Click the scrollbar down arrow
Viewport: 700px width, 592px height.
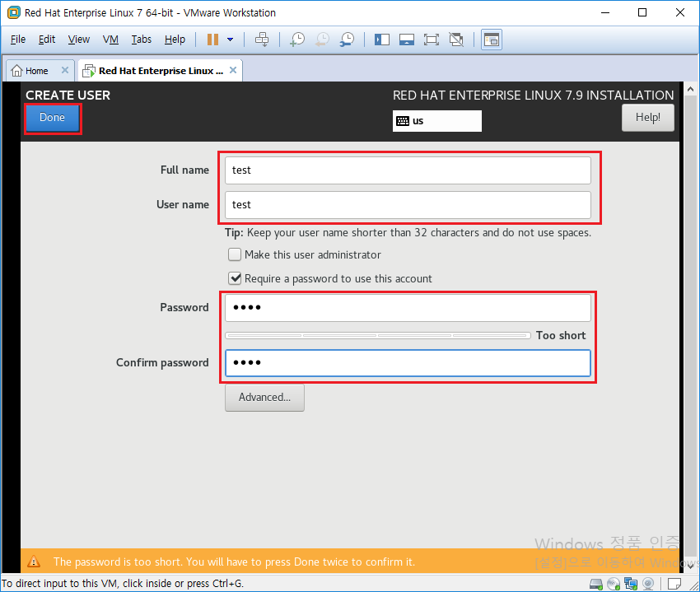coord(690,566)
